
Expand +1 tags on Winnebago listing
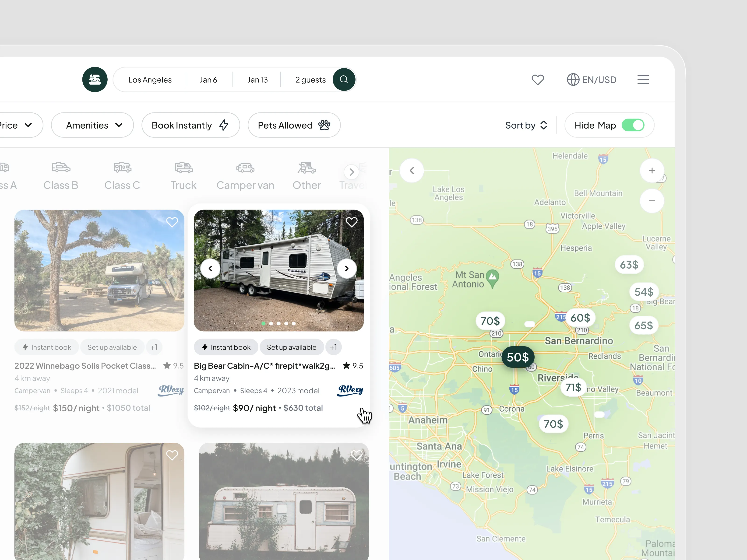pyautogui.click(x=154, y=347)
